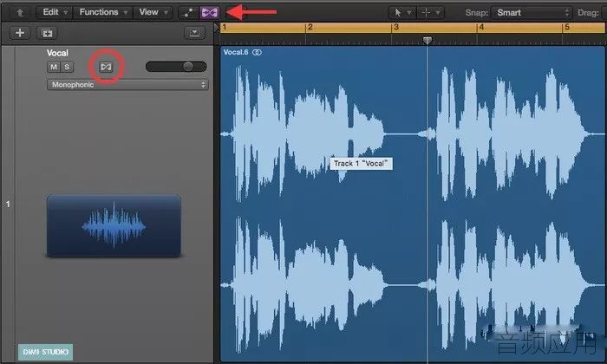Open the Monophonic flex mode dropdown
The width and height of the screenshot is (607, 364).
point(127,85)
